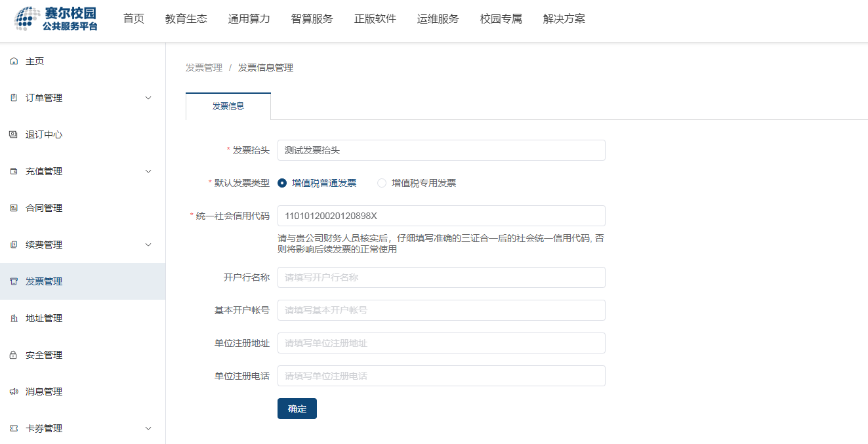This screenshot has width=868, height=444.
Task: Click the 赛尔校园 platform logo
Action: 56,19
